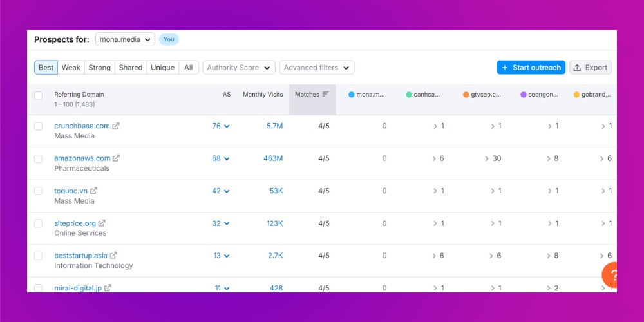The height and width of the screenshot is (322, 644).
Task: Expand seongon backlinks count 8 for beststartup.asia
Action: 553,256
